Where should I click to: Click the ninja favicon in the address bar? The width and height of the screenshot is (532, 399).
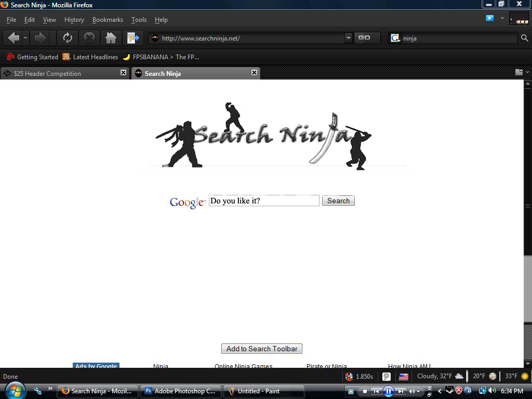155,38
